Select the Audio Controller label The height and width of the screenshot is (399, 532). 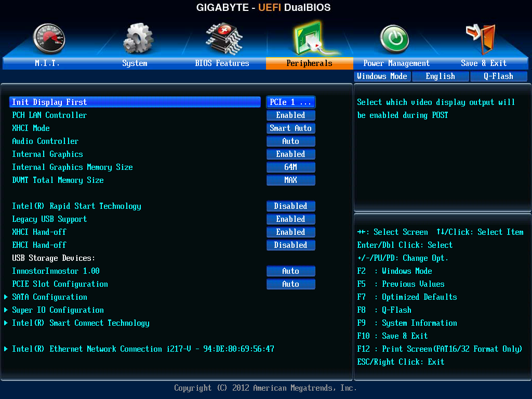coord(46,141)
